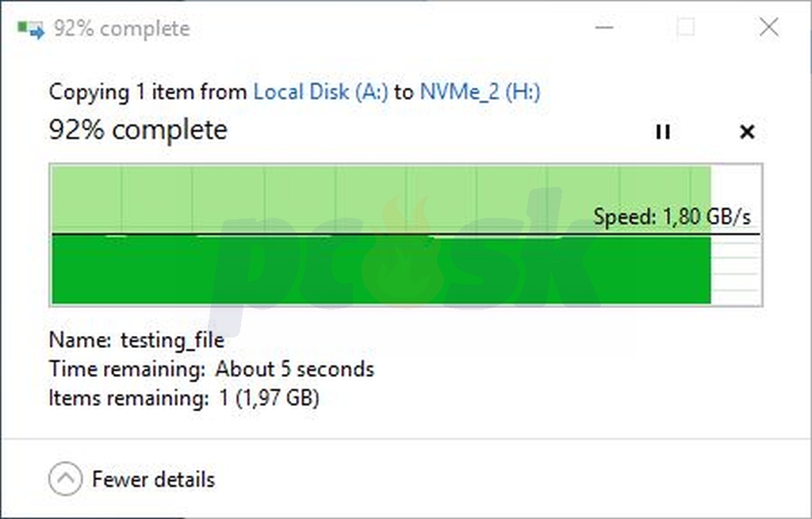Collapse details using the circled chevron icon
The height and width of the screenshot is (519, 812).
tap(65, 479)
